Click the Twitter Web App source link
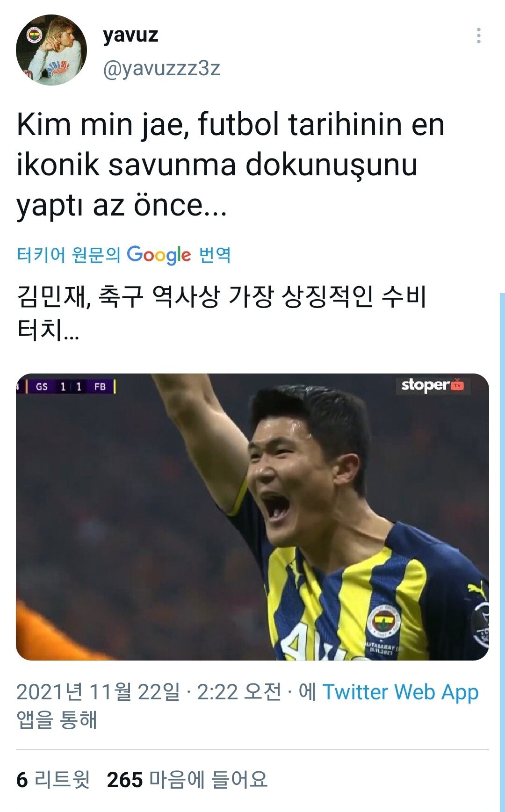 click(400, 692)
